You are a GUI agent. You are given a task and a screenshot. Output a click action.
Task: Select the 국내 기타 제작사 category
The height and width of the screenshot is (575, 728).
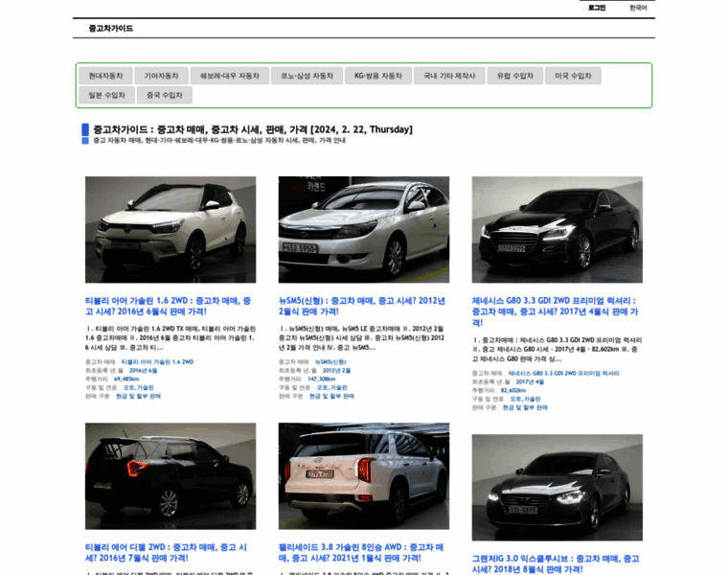click(x=449, y=76)
